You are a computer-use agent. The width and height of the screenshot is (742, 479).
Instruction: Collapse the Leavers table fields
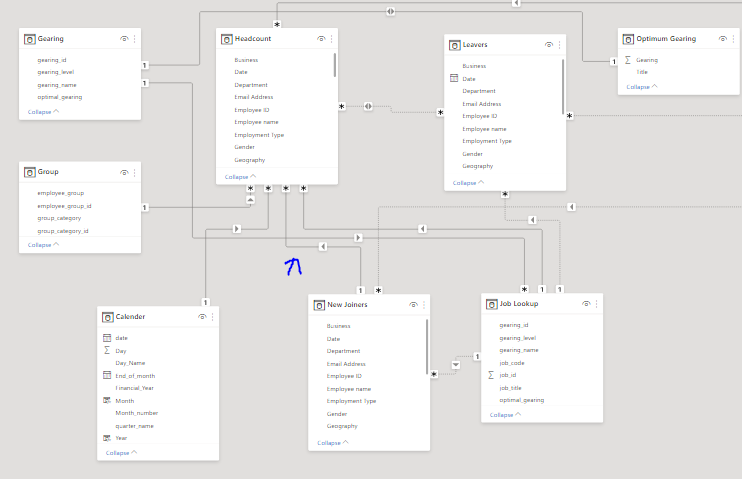[x=468, y=183]
